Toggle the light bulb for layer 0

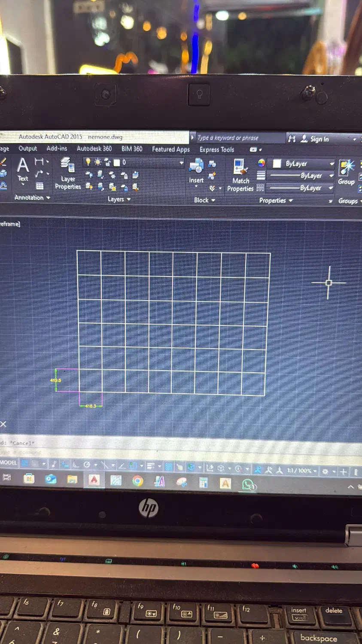tap(88, 162)
